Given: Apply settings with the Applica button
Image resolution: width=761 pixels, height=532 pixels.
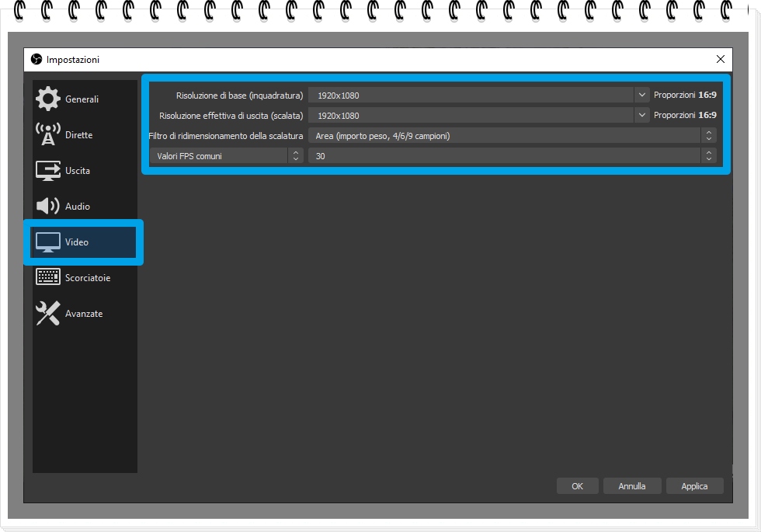Looking at the screenshot, I should pos(694,485).
